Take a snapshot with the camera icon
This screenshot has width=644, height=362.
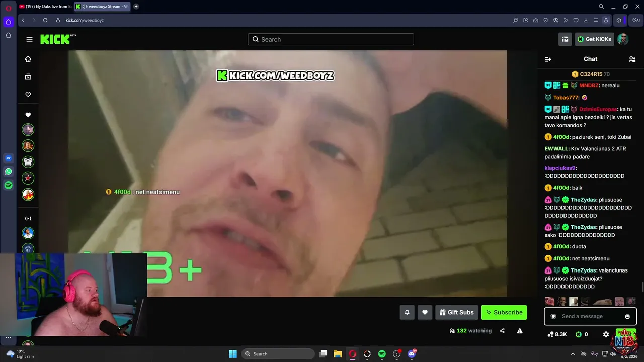536,20
